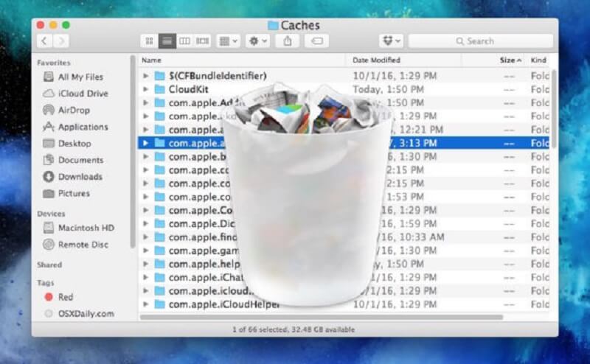Click the Edit Tags toolbar button
This screenshot has height=364, width=590.
click(316, 41)
